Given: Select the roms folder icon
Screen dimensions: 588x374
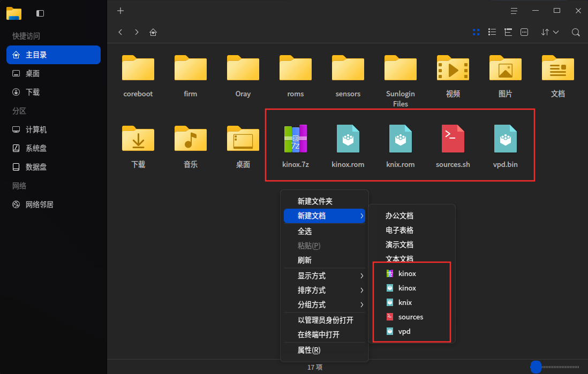Looking at the screenshot, I should coord(296,68).
